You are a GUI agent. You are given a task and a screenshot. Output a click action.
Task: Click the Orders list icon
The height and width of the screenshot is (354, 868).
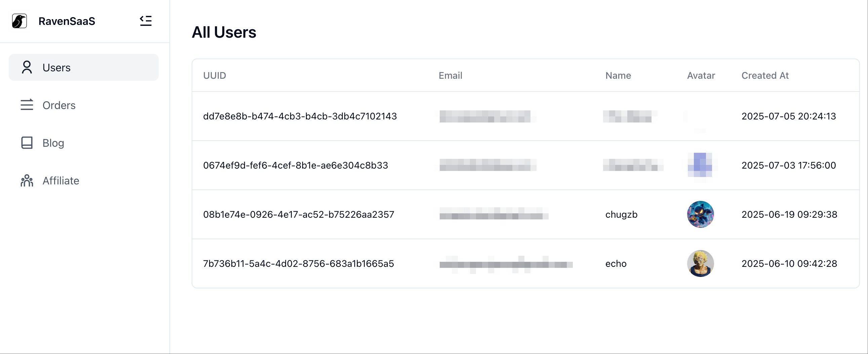(27, 105)
